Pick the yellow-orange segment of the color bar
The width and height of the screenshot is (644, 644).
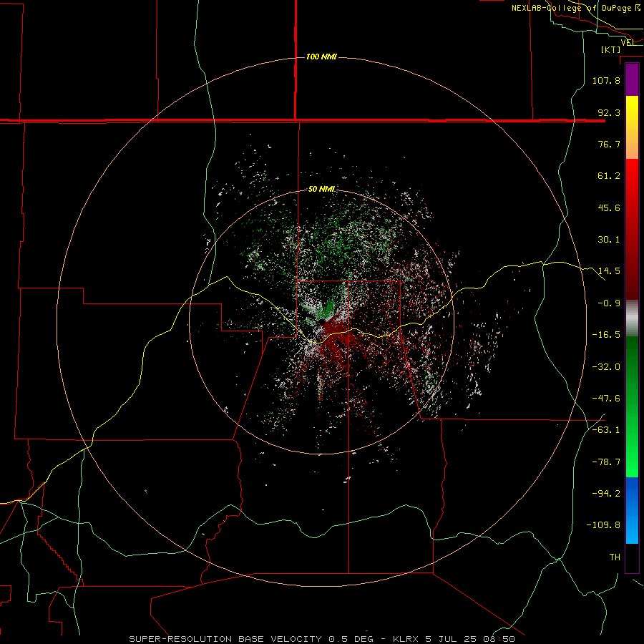tap(632, 127)
